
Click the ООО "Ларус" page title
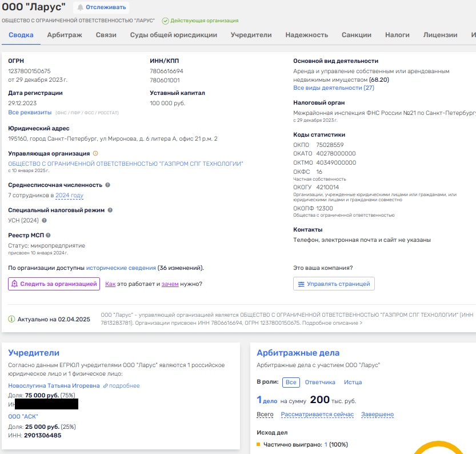(x=34, y=7)
